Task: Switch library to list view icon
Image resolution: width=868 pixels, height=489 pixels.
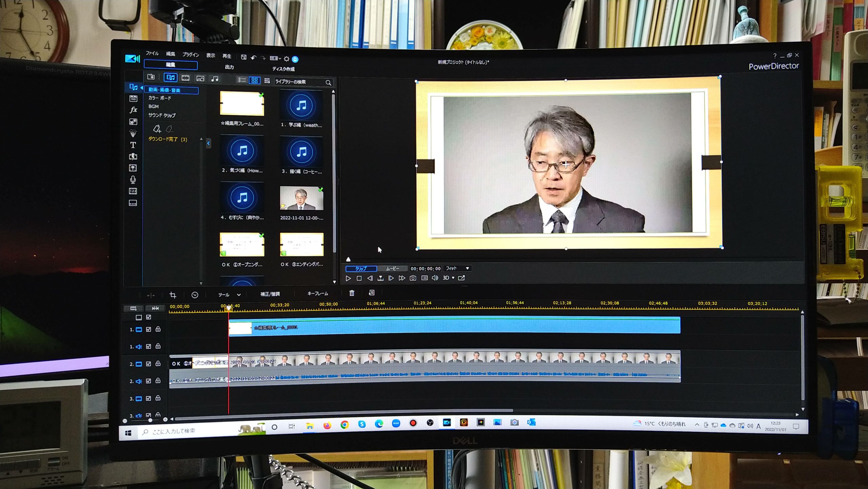Action: (242, 80)
